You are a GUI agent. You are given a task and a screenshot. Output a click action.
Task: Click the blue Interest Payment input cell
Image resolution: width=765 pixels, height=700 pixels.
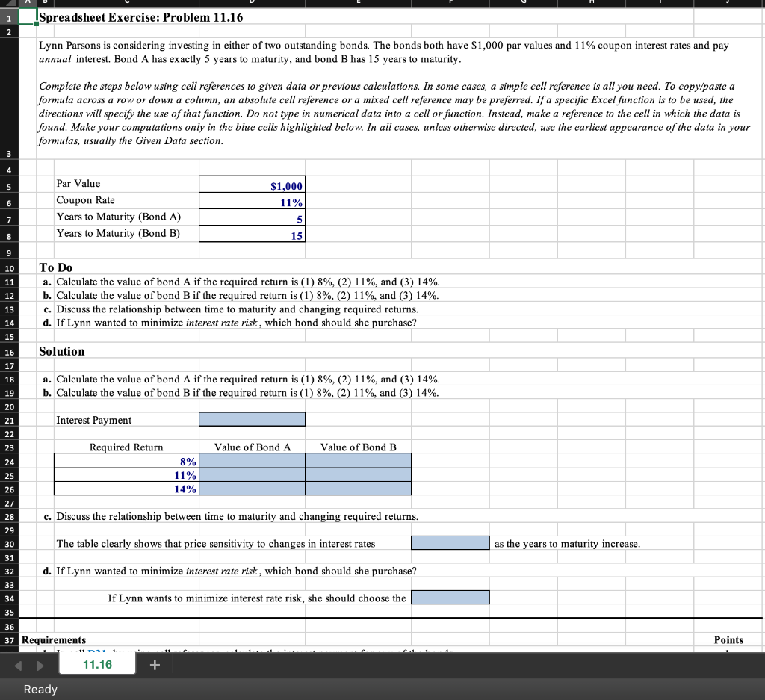pos(252,419)
